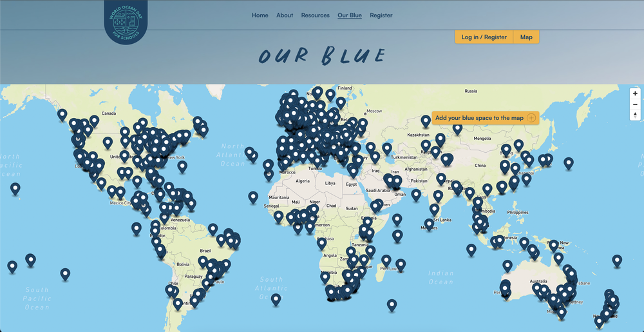Click the Indian Ocean label on the map
The width and height of the screenshot is (644, 332).
click(x=441, y=277)
